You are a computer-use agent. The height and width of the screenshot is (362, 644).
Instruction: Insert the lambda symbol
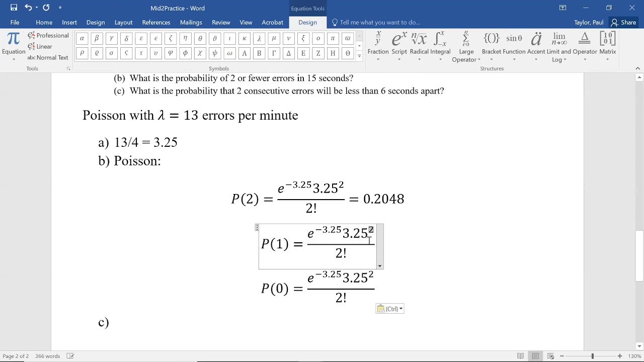pos(259,38)
